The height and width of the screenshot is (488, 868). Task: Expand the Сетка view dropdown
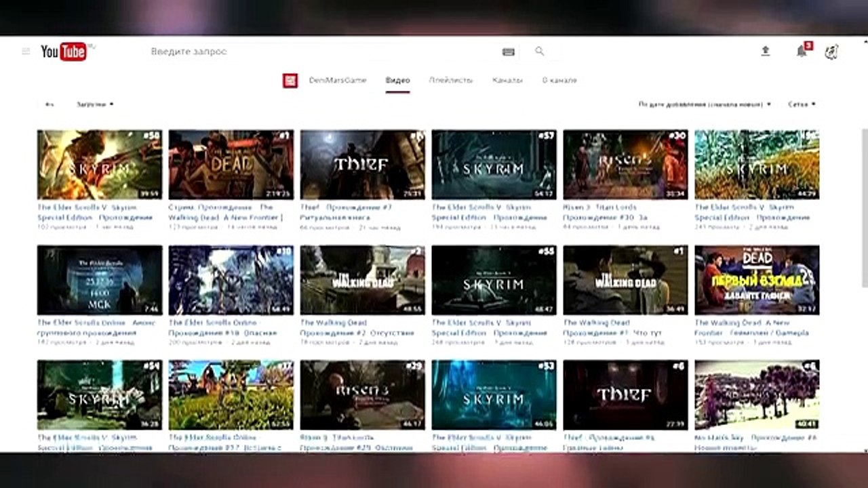pos(802,104)
